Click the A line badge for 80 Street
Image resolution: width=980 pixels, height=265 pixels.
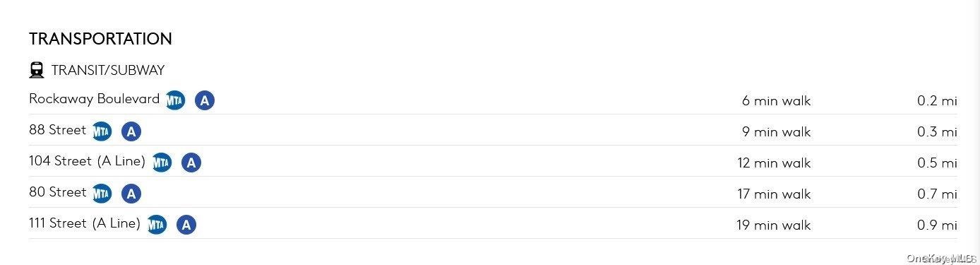pyautogui.click(x=131, y=194)
